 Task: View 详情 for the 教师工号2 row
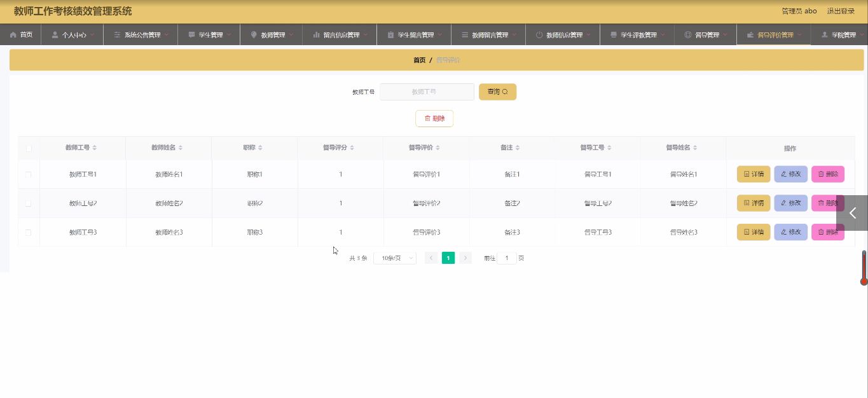coord(754,203)
